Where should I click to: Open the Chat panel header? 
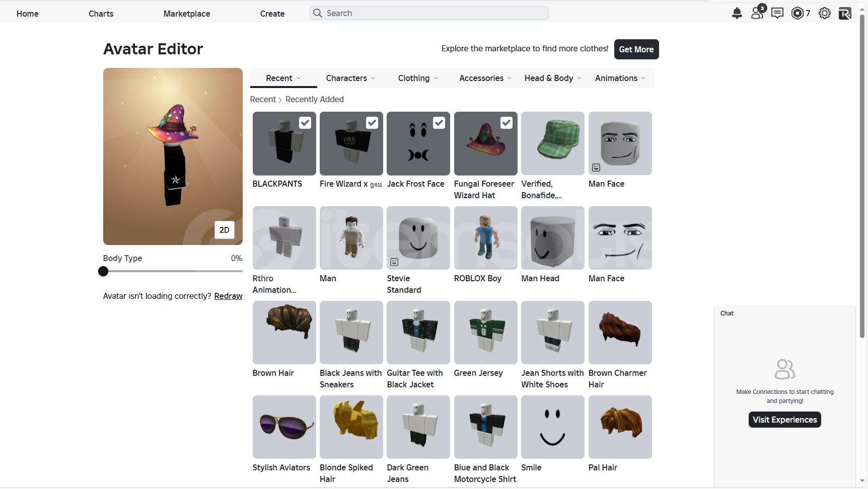784,313
